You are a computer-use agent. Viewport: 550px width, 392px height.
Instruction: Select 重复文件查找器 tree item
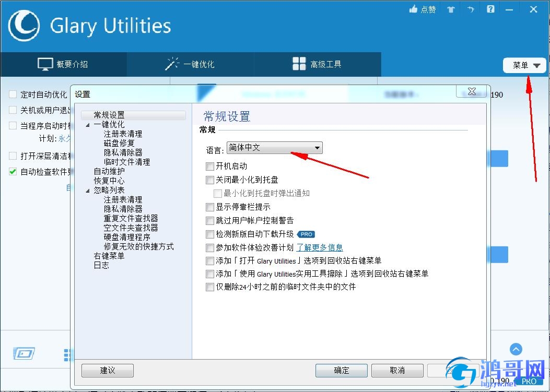pyautogui.click(x=131, y=218)
